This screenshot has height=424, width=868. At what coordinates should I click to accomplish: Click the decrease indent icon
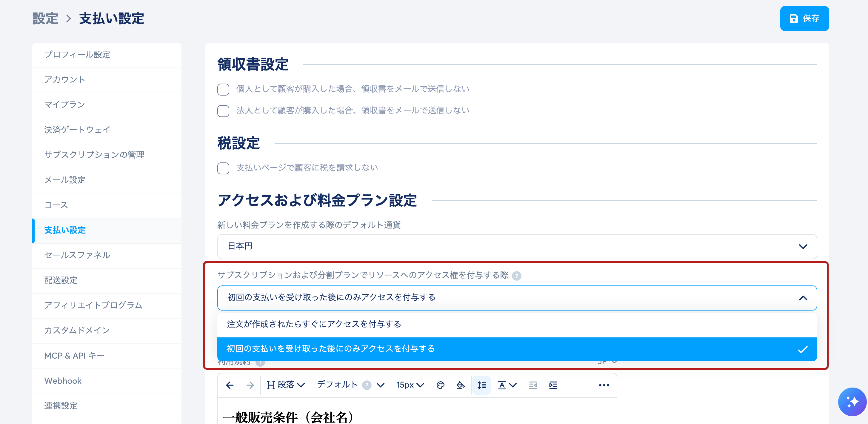click(533, 385)
